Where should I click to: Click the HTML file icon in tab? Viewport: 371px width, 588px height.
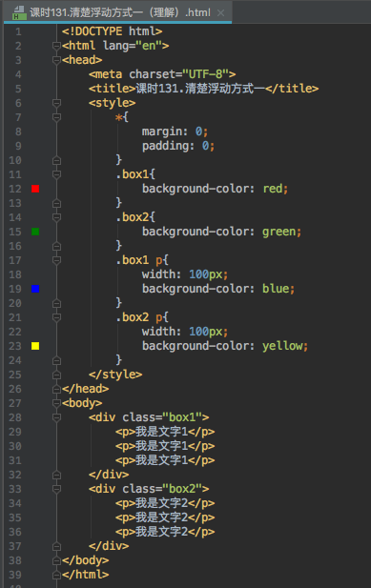[18, 12]
